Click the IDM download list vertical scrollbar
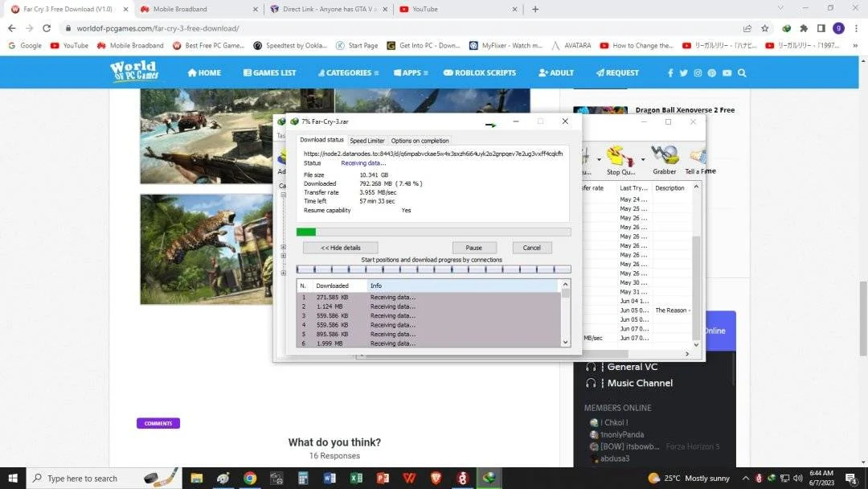868x489 pixels. (696, 288)
